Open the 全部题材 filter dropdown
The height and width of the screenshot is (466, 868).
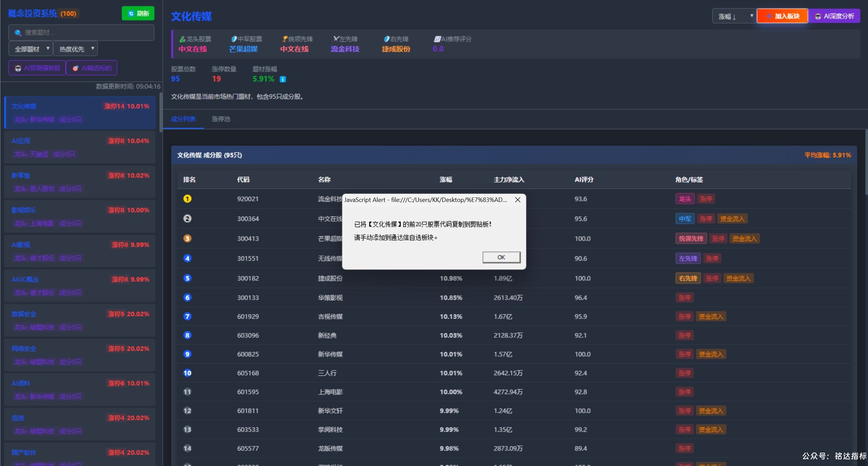pos(30,49)
